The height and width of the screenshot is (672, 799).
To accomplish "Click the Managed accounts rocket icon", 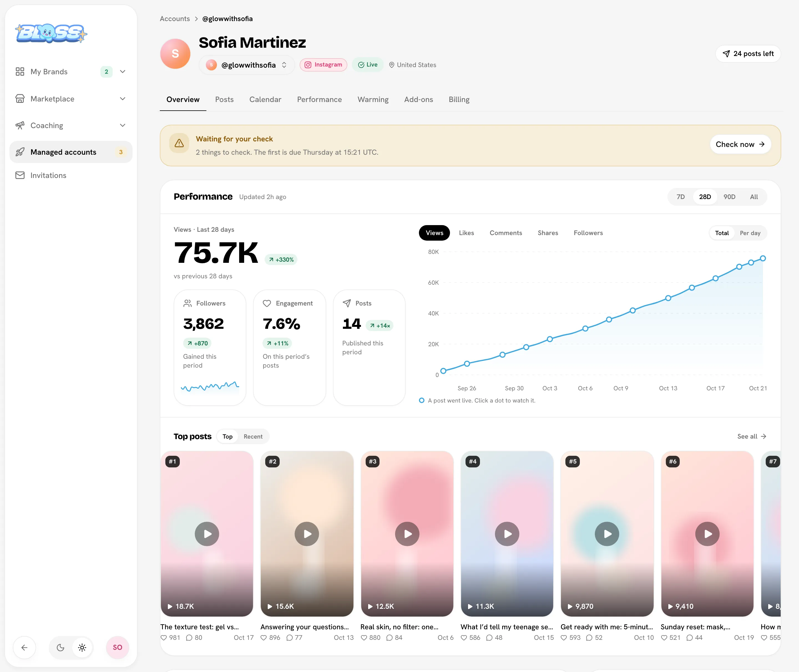I will tap(20, 152).
